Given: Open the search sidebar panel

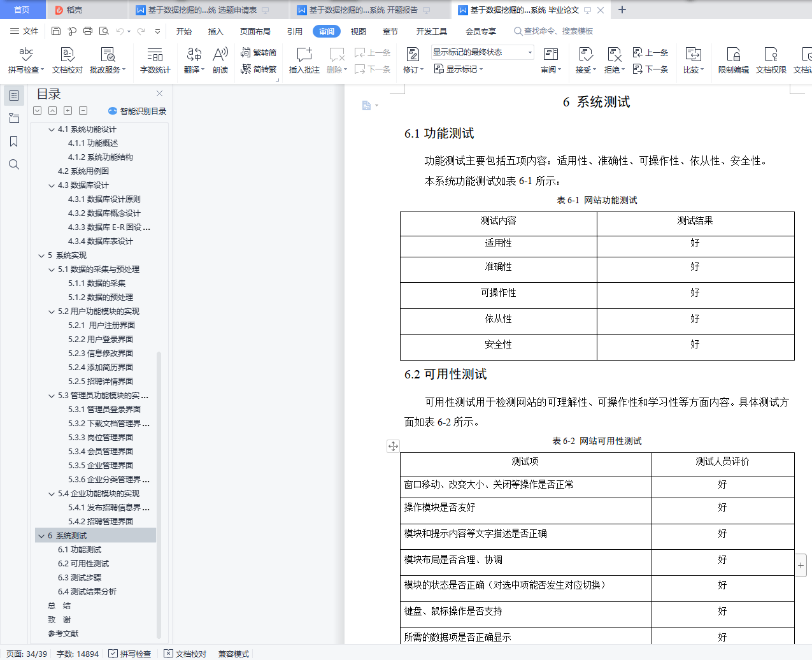Looking at the screenshot, I should click(x=14, y=164).
